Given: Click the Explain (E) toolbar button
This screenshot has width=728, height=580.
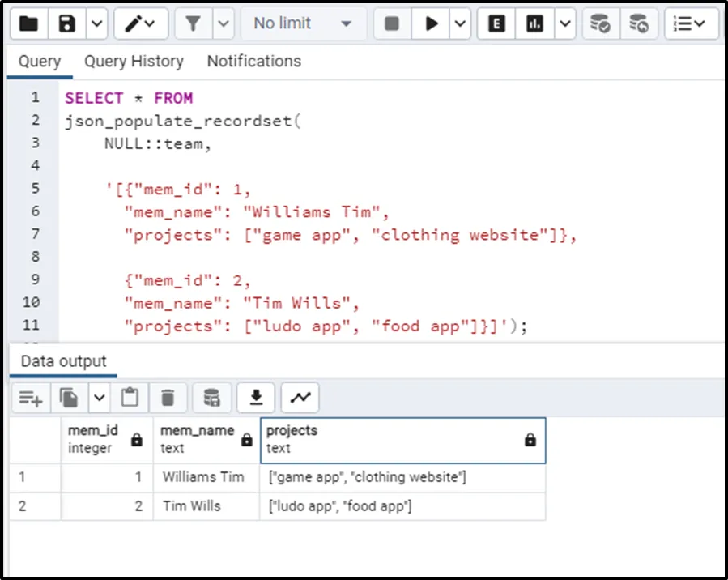Looking at the screenshot, I should click(x=496, y=24).
